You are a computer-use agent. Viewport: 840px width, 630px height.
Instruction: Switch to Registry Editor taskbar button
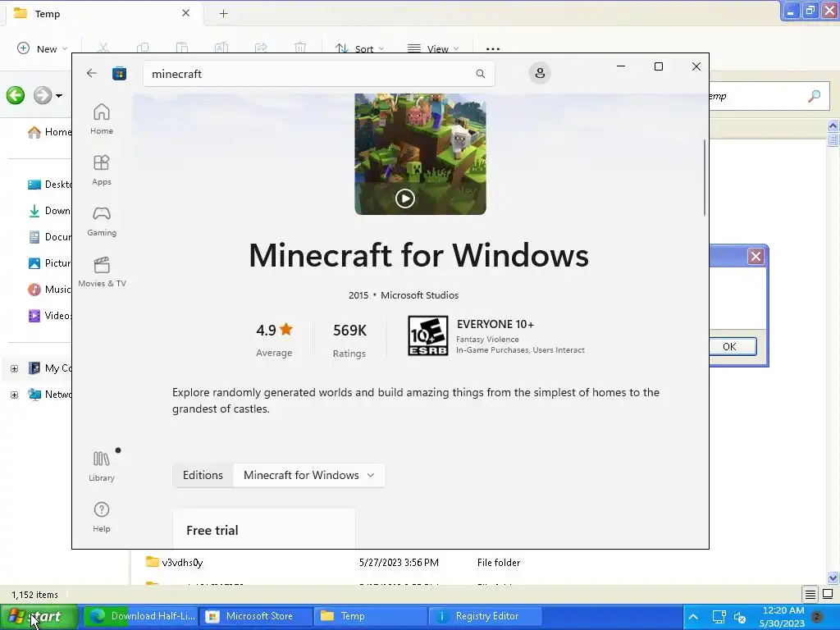tap(486, 616)
